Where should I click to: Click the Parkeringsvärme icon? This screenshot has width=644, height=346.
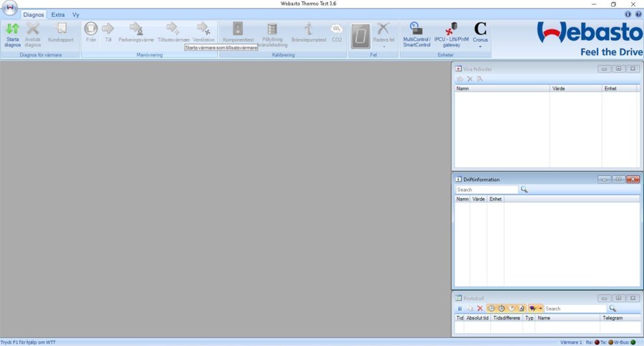click(136, 33)
